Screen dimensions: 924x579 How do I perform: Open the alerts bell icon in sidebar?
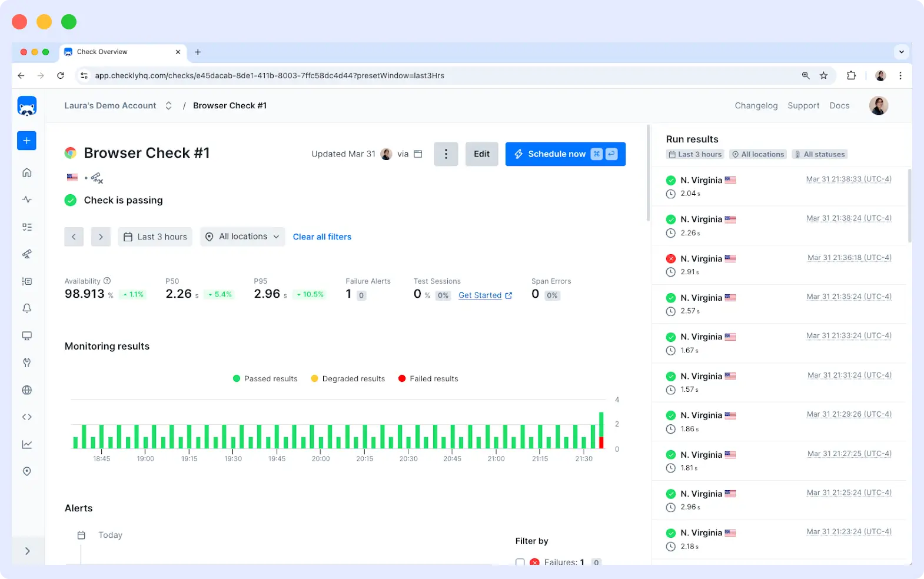[26, 308]
